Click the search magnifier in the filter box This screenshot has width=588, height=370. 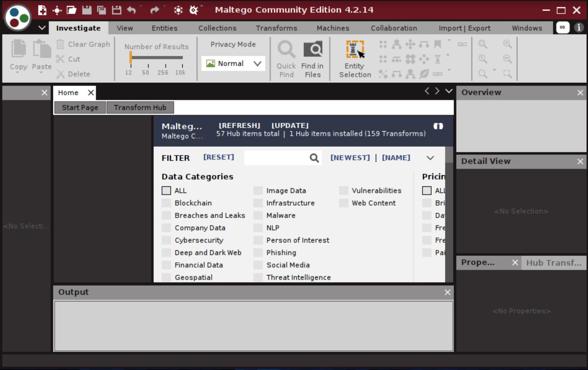(314, 158)
